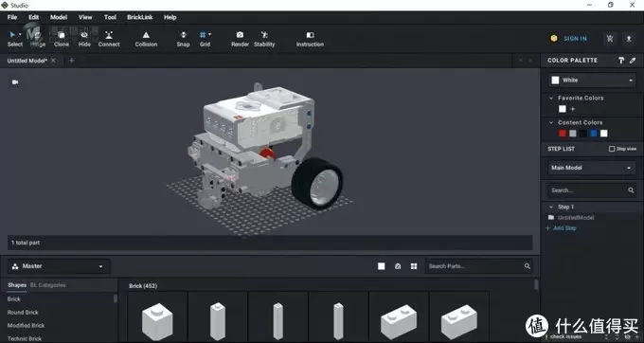Enable the Step view checkbox

click(x=612, y=149)
